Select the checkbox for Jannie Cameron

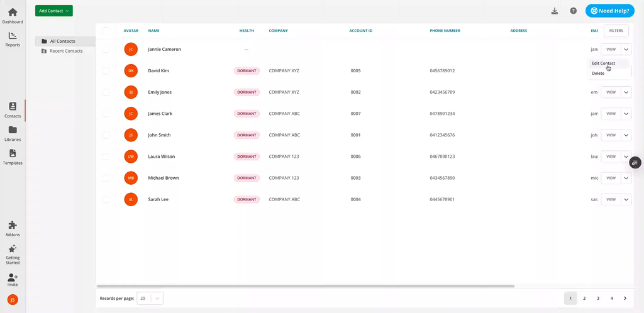(x=106, y=49)
